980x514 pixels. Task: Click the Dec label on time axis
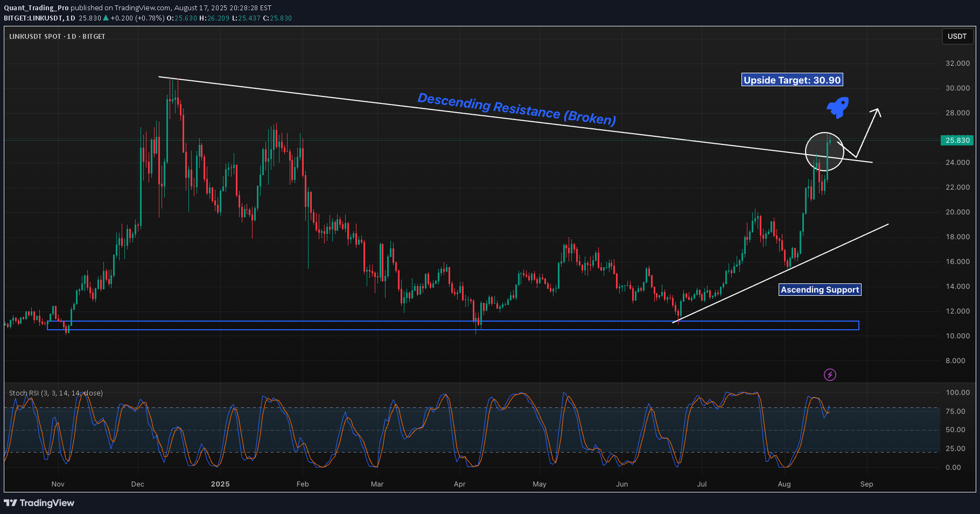coord(138,484)
